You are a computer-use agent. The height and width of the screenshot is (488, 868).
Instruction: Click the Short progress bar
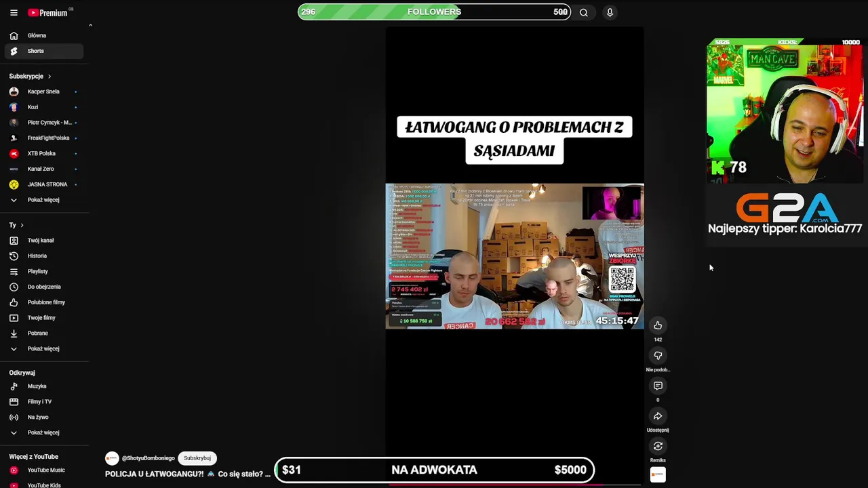point(515,485)
